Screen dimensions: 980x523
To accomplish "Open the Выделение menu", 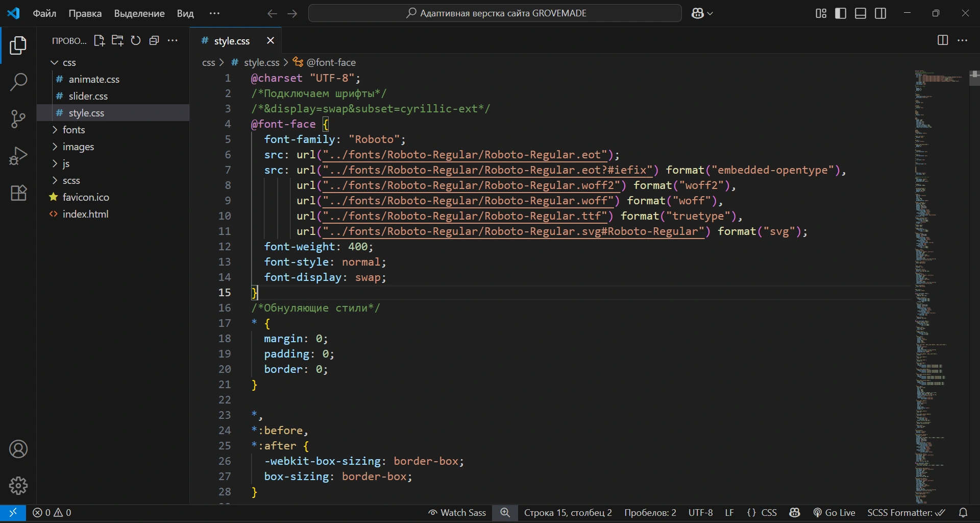I will pos(139,13).
